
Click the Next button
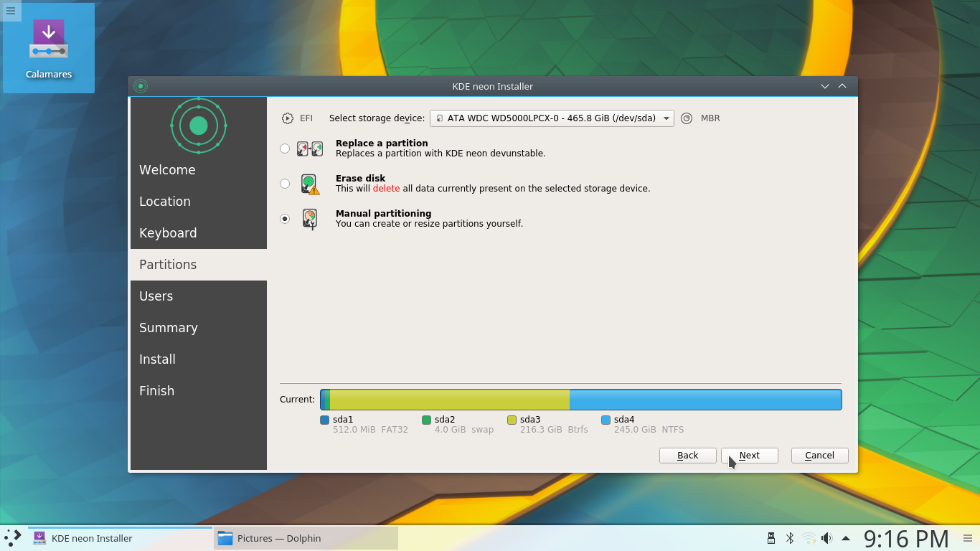(x=750, y=456)
